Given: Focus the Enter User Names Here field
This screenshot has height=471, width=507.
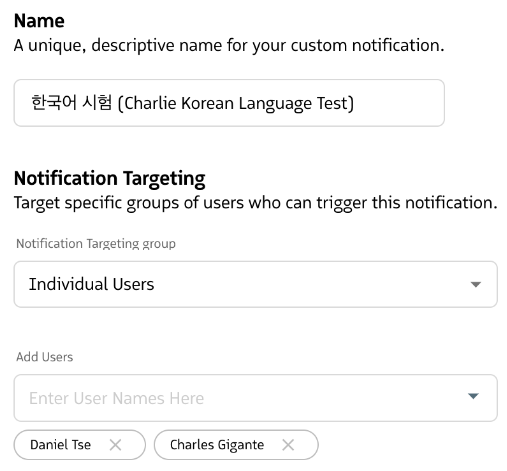Looking at the screenshot, I should [x=256, y=398].
